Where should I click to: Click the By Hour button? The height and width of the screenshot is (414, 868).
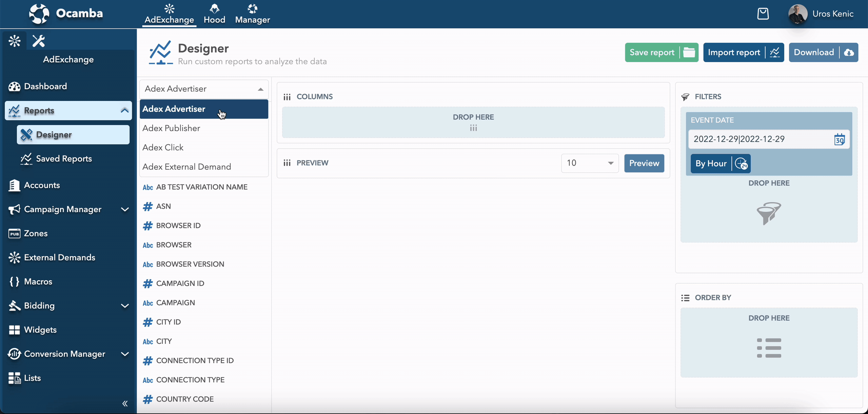point(721,164)
